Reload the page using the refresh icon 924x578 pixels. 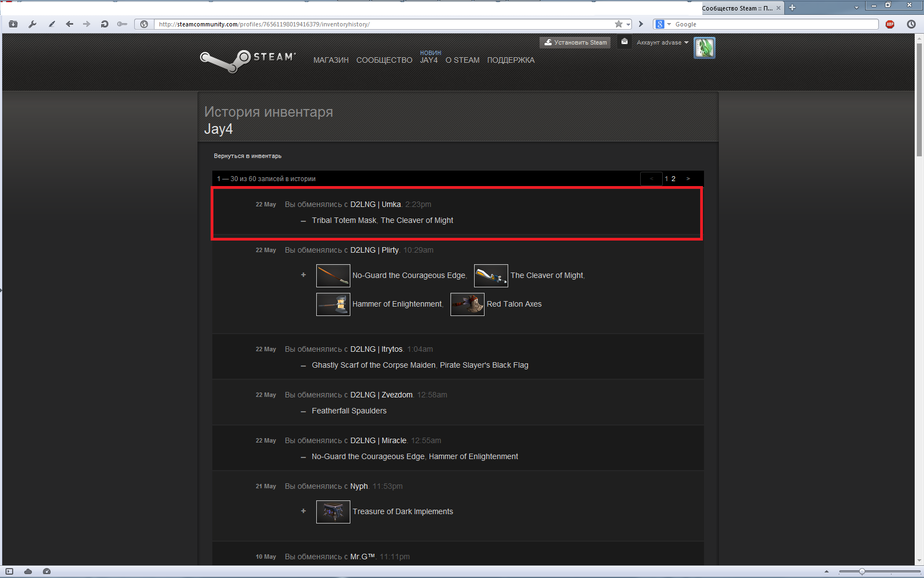[x=105, y=24]
